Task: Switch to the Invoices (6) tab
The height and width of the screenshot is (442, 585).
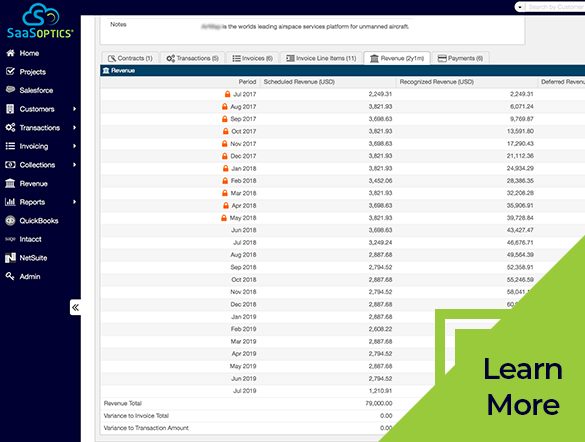Action: tap(253, 58)
